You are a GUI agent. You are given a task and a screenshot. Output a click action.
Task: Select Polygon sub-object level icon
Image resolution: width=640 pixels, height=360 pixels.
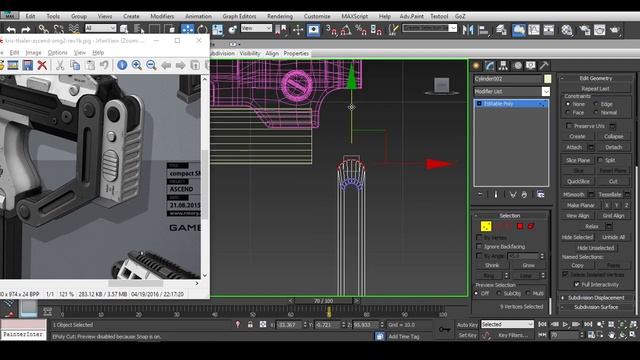520,226
